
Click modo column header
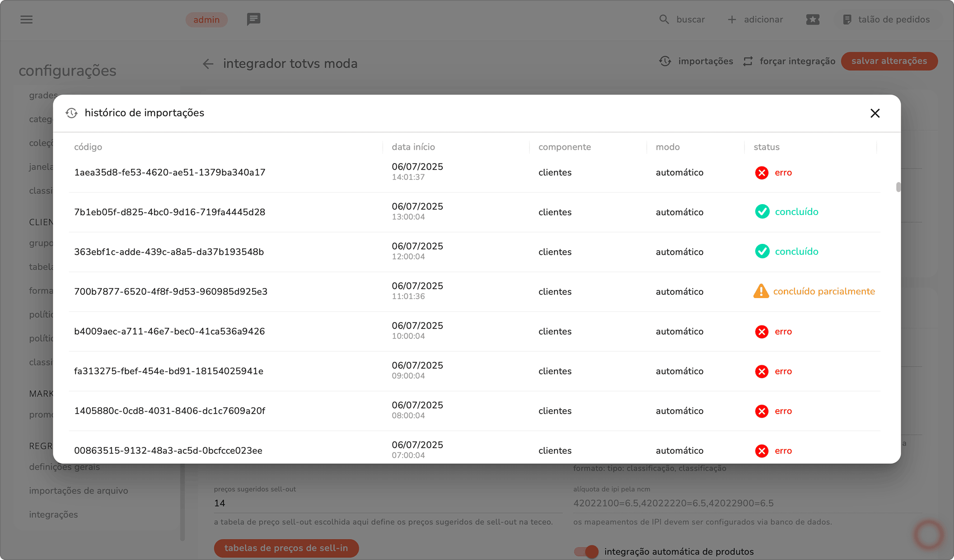[x=668, y=147]
